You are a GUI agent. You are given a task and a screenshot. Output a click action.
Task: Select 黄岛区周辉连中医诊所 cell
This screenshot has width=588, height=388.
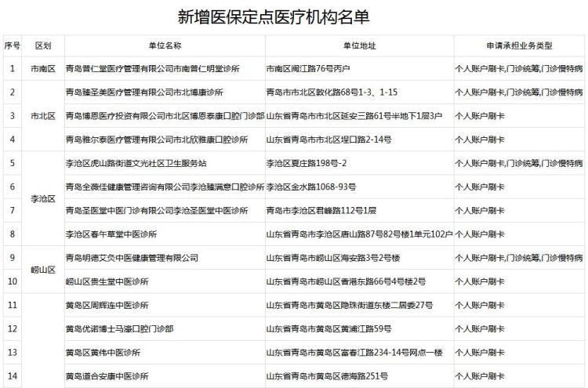click(x=165, y=305)
